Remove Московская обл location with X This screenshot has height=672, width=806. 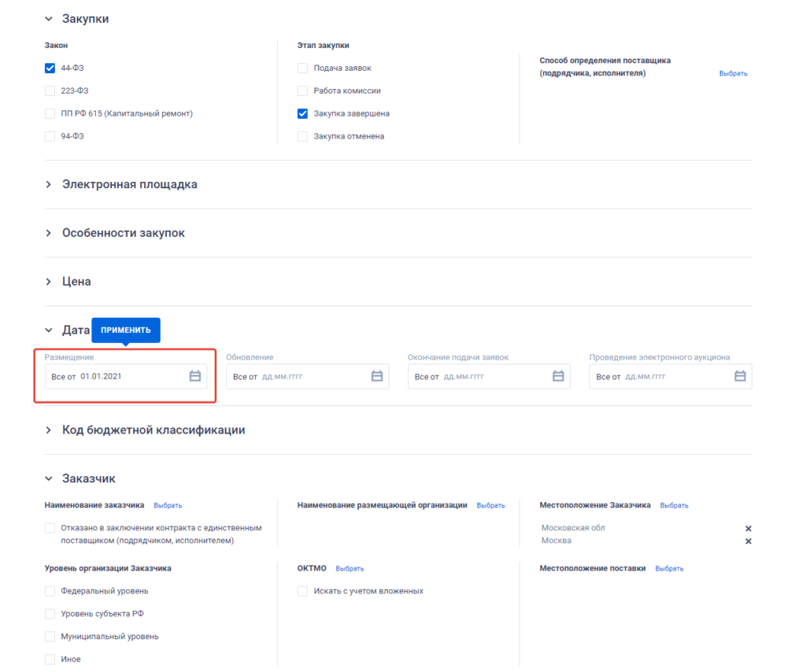(x=748, y=529)
